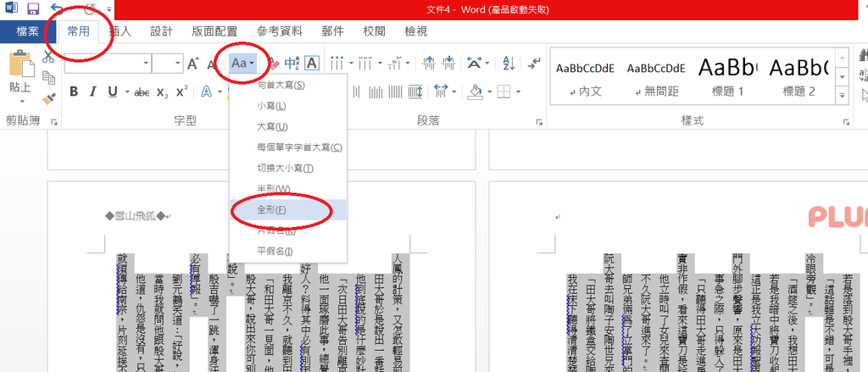Open the Paragraph (段落) dialog launcher
868x372 pixels.
click(538, 122)
